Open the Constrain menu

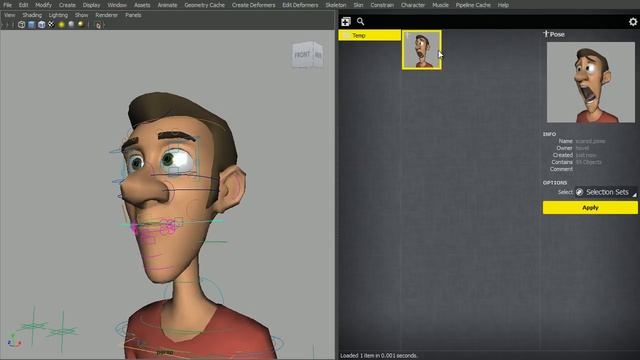[x=382, y=5]
